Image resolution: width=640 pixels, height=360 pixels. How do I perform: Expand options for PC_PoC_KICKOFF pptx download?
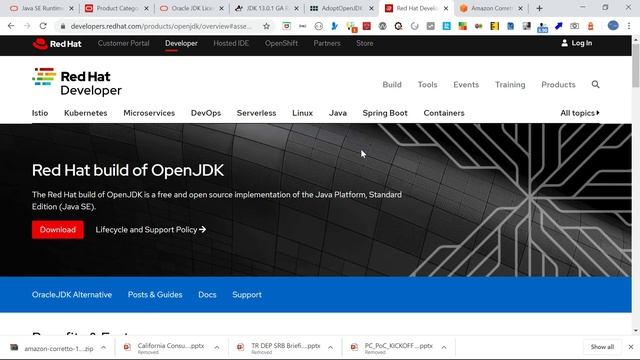[444, 348]
